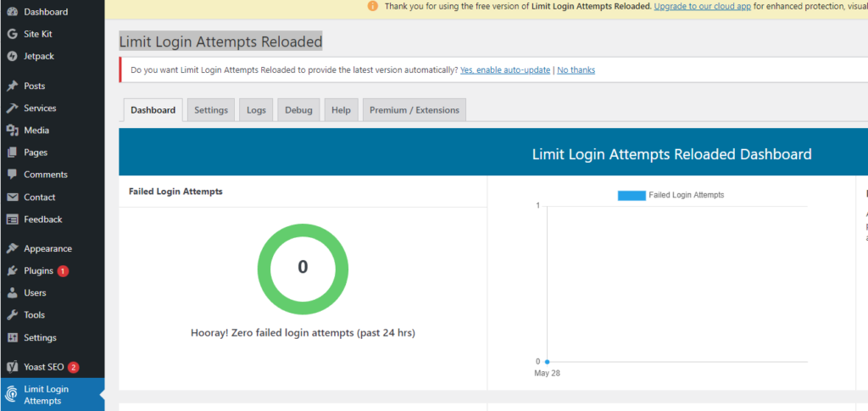Click the Failed Login Attempts chart legend label
This screenshot has width=868, height=411.
[x=687, y=195]
